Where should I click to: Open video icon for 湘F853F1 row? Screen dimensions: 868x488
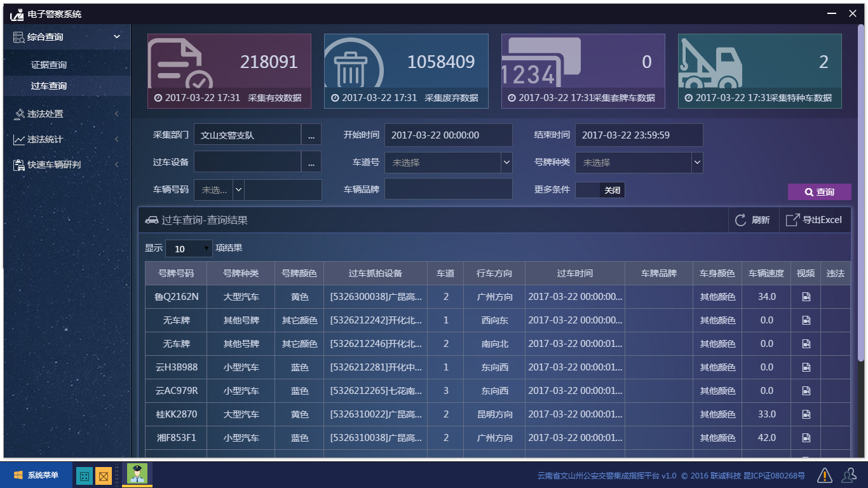point(806,438)
